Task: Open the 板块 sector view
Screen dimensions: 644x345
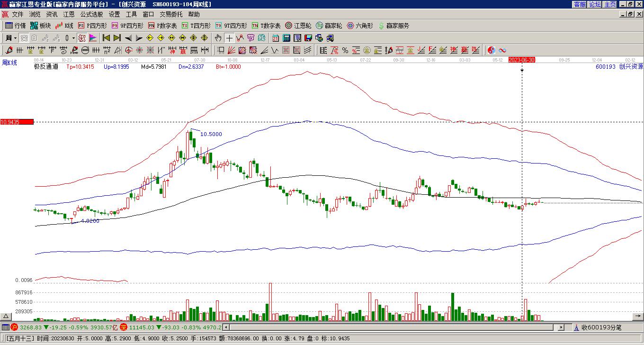Action: pos(40,26)
